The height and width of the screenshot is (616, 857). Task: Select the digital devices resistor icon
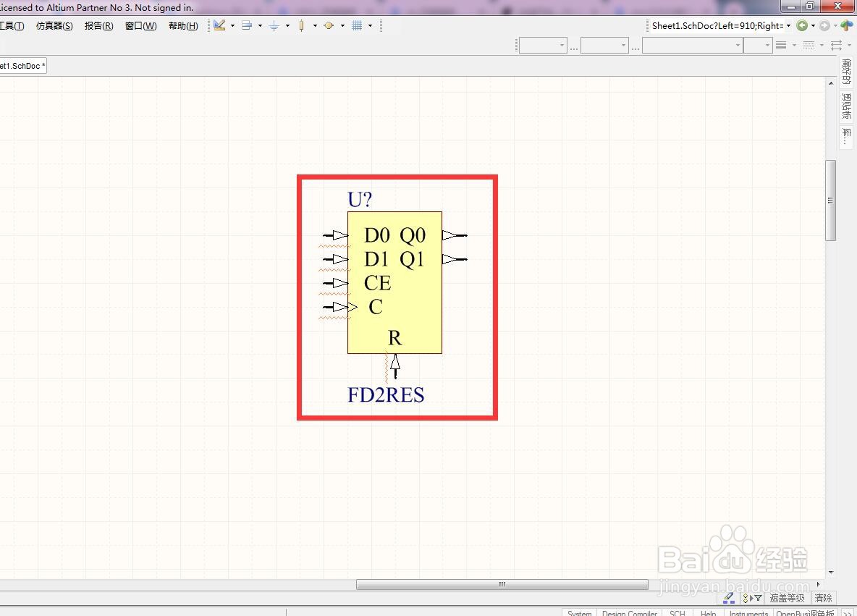pos(302,25)
